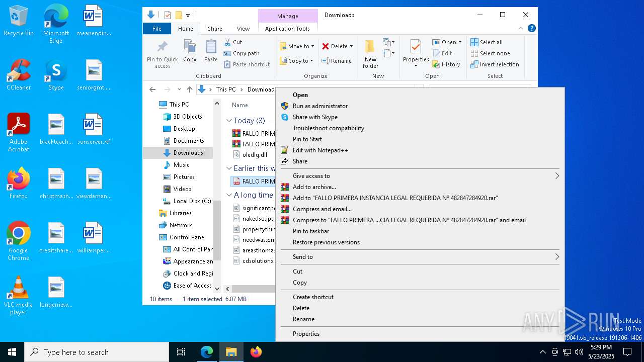The image size is (644, 362).
Task: Click the Properties checkmark icon in ribbon
Action: [416, 47]
